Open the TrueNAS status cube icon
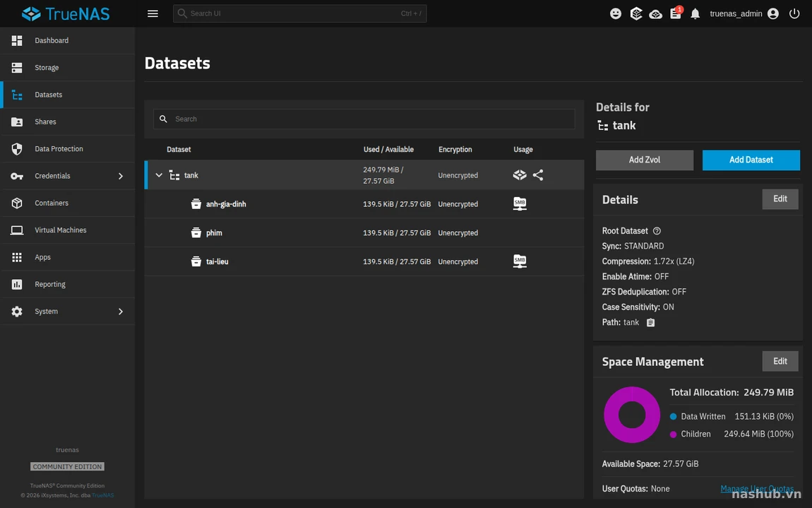 (636, 13)
